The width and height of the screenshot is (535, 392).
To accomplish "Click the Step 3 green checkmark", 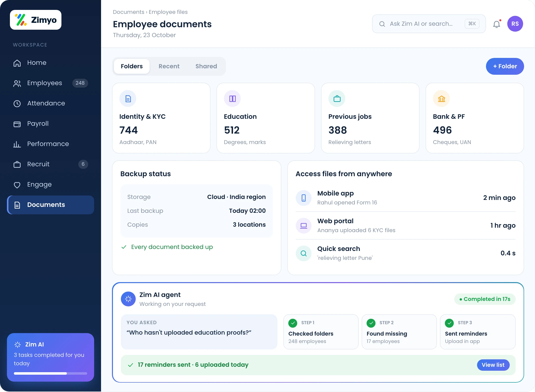I will tap(449, 323).
